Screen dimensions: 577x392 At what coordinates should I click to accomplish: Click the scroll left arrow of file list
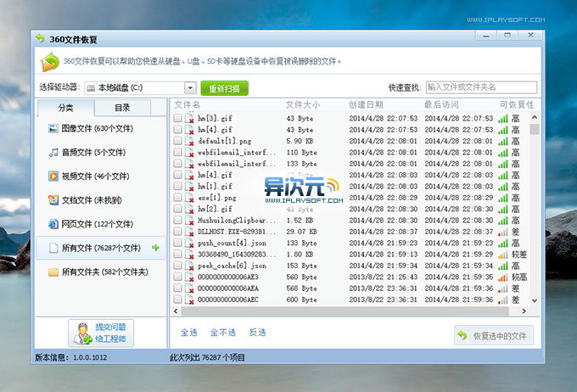[176, 311]
